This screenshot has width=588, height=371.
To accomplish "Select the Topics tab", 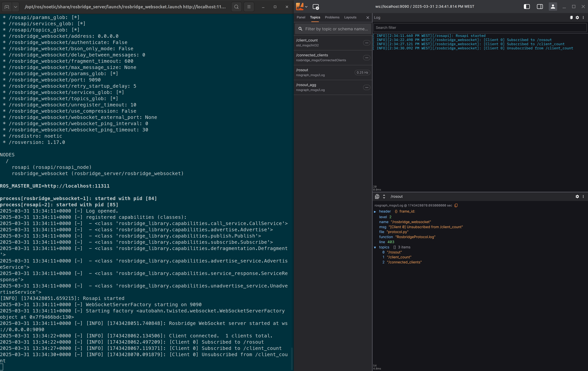I will tap(315, 17).
